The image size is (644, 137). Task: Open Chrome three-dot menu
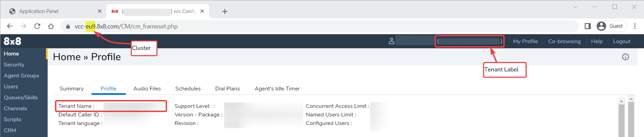635,26
